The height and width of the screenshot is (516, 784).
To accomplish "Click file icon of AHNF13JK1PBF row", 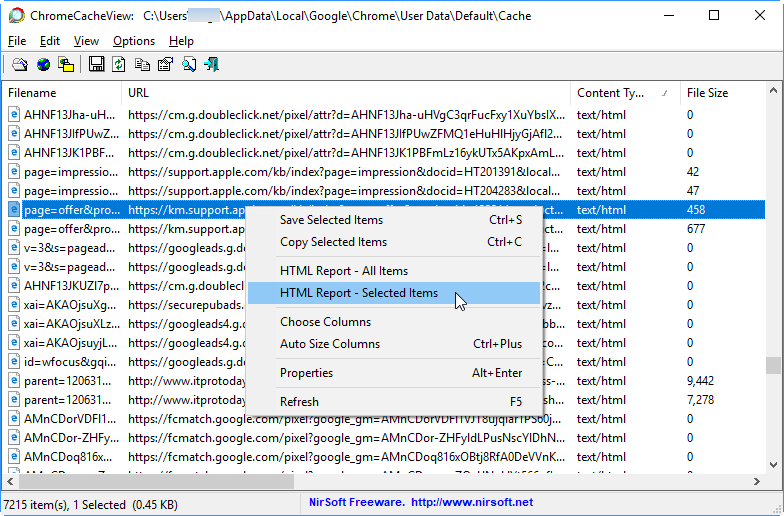I will coord(14,153).
